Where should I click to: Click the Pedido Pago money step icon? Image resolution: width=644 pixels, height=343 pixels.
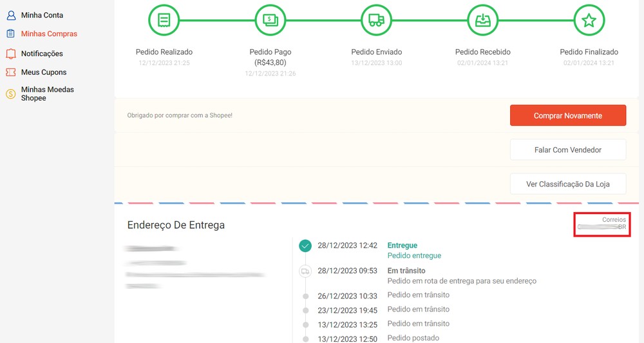point(270,20)
